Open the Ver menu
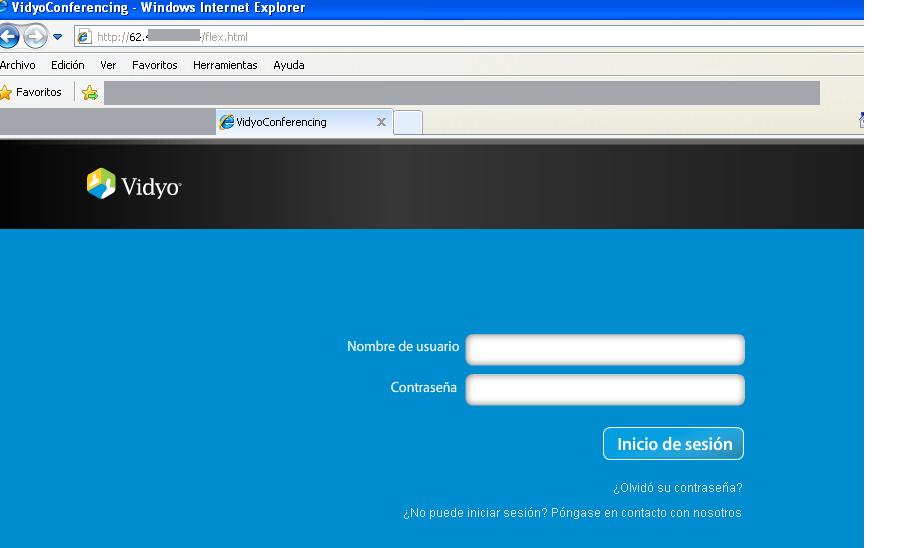Image resolution: width=906 pixels, height=548 pixels. pos(108,65)
